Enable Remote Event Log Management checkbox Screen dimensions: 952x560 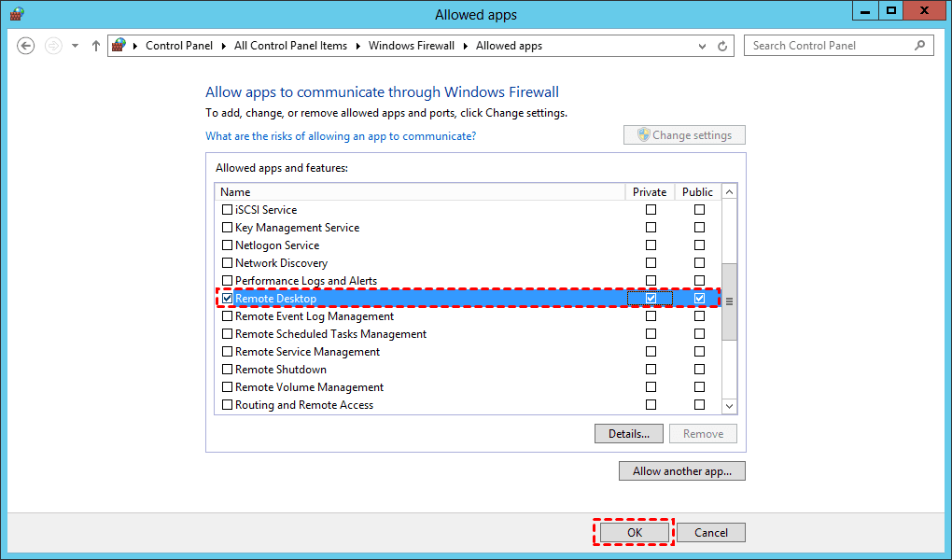(227, 315)
